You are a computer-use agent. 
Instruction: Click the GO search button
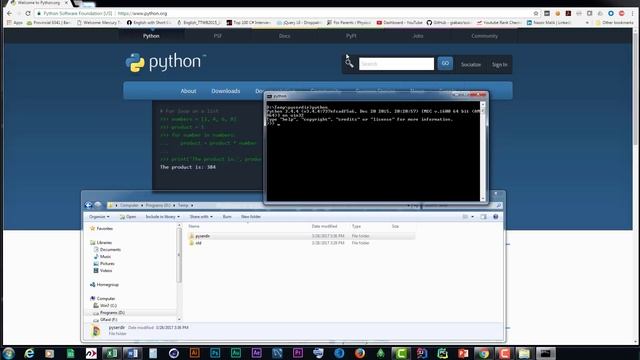[x=445, y=63]
